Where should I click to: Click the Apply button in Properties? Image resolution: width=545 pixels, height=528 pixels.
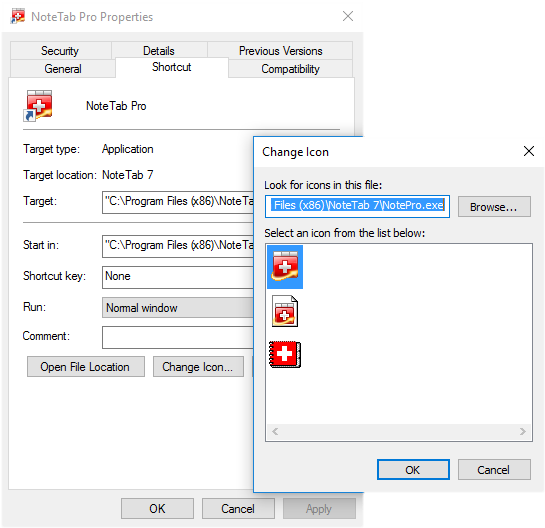(x=319, y=509)
